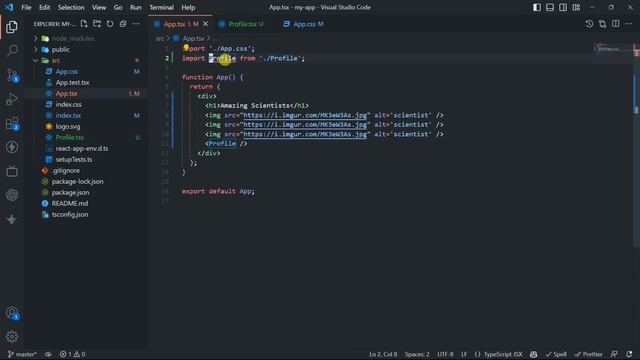Viewport: 640px width, 360px height.
Task: Click the App.tsx breadcrumb
Action: pyautogui.click(x=193, y=38)
